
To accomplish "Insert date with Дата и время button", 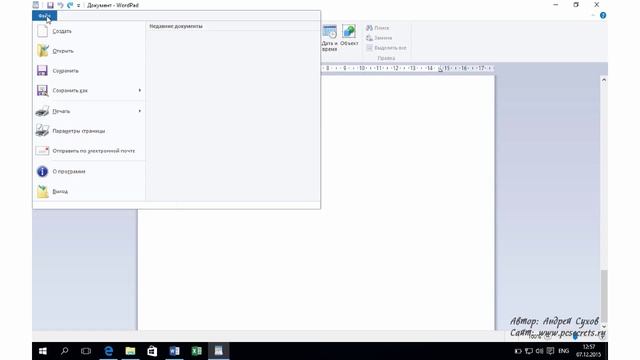I will pyautogui.click(x=329, y=38).
